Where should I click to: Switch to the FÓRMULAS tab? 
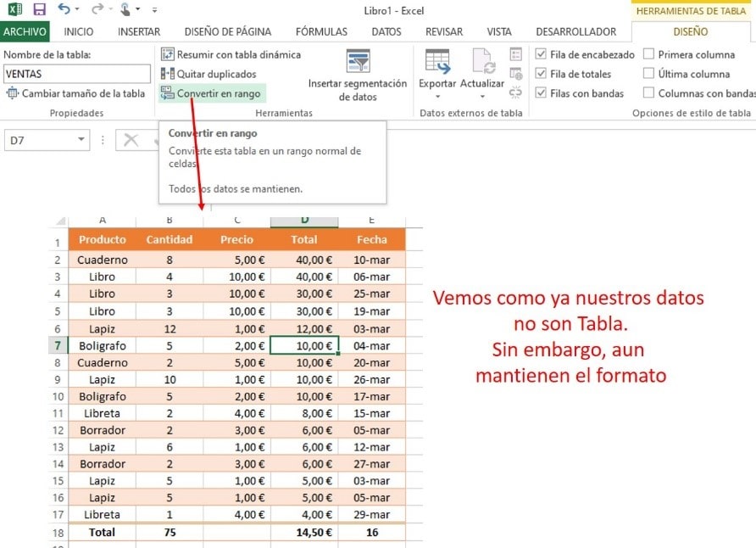[320, 31]
